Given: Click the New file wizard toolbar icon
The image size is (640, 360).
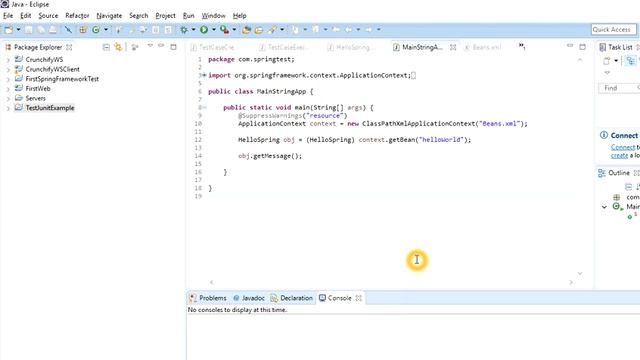Looking at the screenshot, I should pos(8,30).
